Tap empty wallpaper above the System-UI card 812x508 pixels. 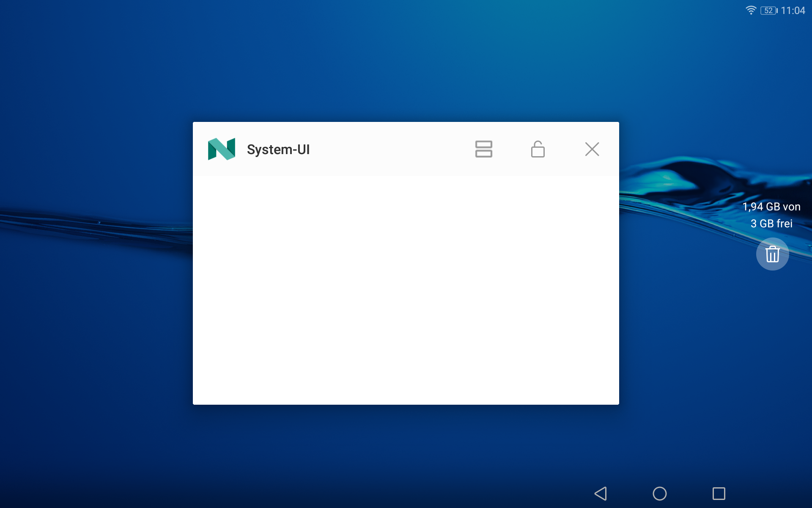pyautogui.click(x=406, y=63)
